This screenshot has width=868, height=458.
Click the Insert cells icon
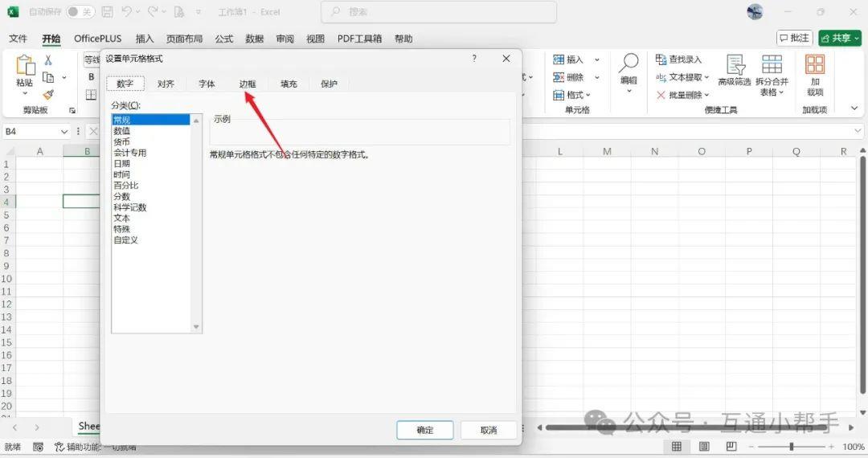coord(559,59)
